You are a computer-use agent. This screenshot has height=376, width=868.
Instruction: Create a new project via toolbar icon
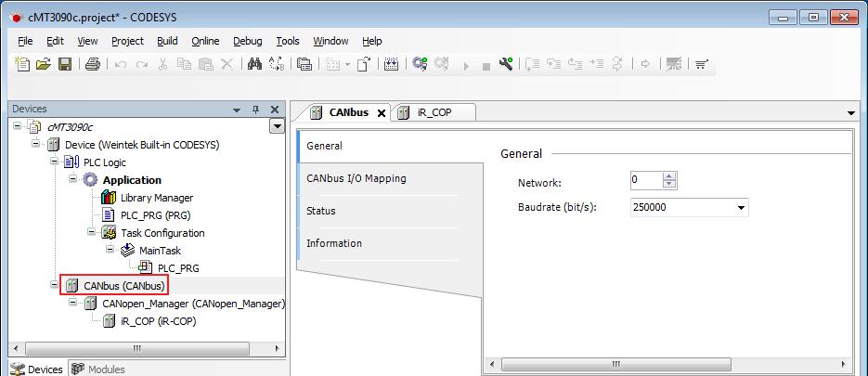pos(22,64)
